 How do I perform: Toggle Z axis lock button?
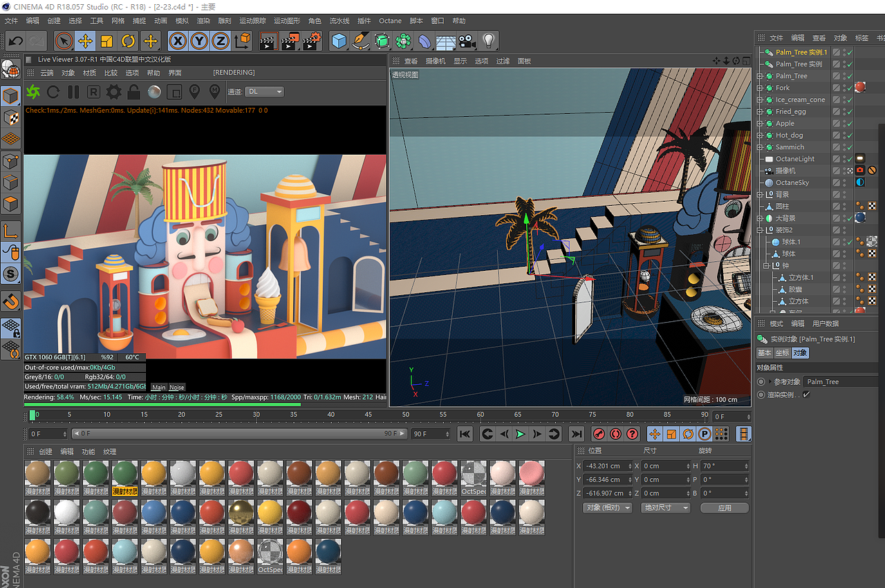221,41
